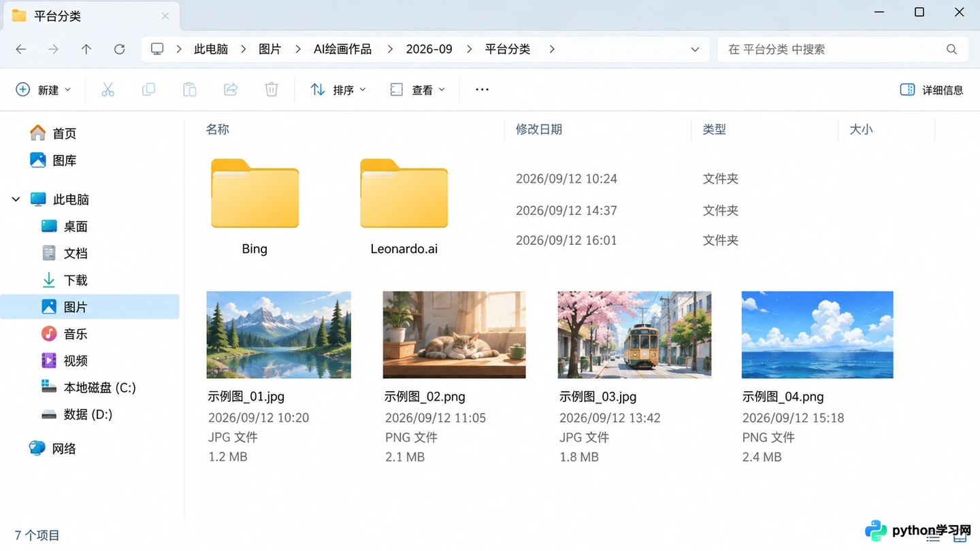Go forward with the right arrow
The image size is (980, 551).
[53, 49]
